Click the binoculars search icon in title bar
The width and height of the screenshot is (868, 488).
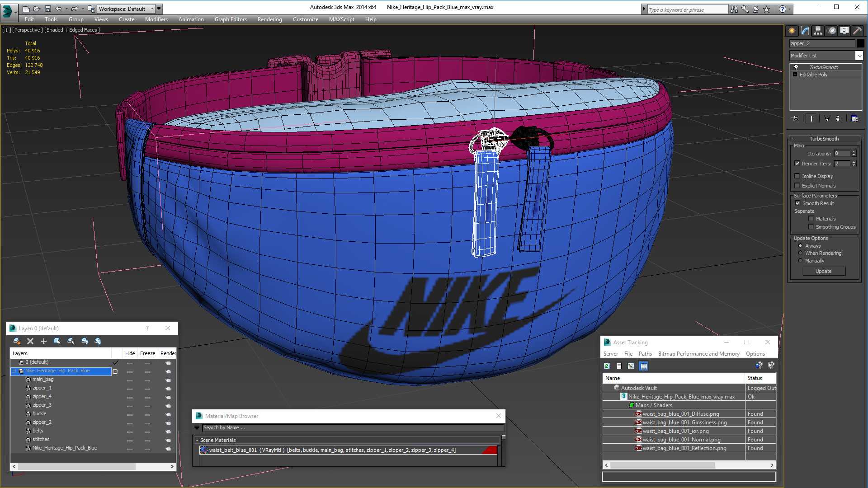click(x=734, y=9)
